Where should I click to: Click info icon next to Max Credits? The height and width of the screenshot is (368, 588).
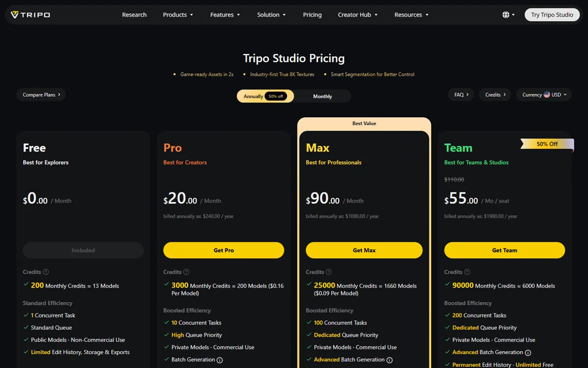click(329, 272)
